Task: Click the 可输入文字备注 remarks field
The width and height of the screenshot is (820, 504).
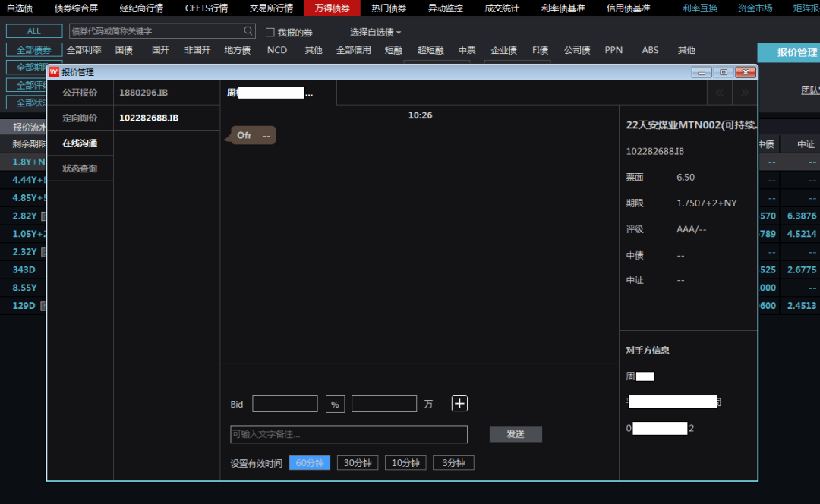Action: (x=348, y=434)
